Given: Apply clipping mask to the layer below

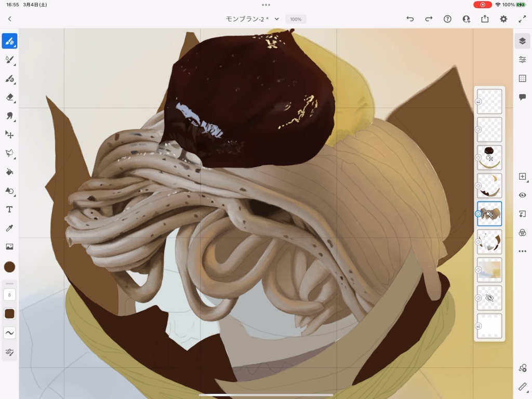Looking at the screenshot, I should tap(523, 214).
